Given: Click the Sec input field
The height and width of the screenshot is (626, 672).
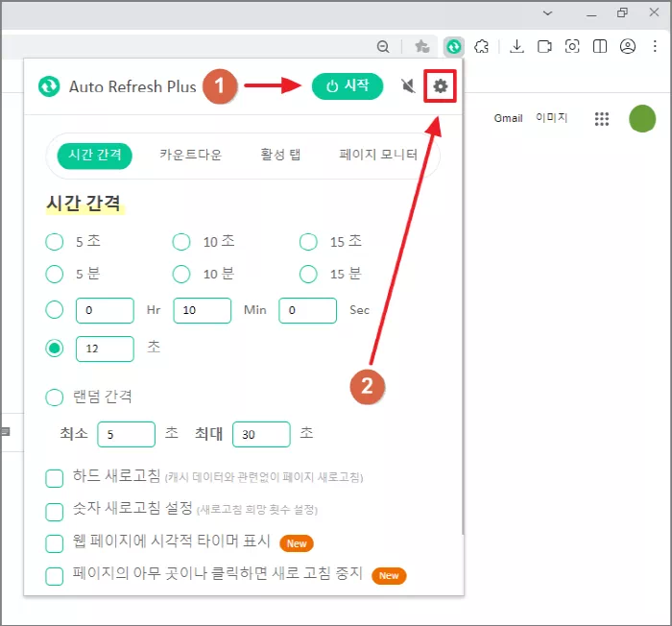Looking at the screenshot, I should coord(308,310).
